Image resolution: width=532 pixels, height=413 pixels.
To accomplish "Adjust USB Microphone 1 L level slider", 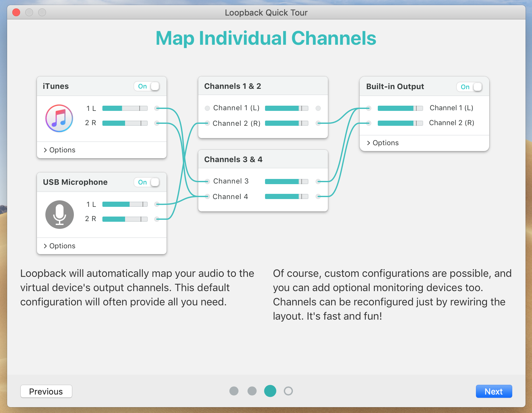I will [x=125, y=204].
